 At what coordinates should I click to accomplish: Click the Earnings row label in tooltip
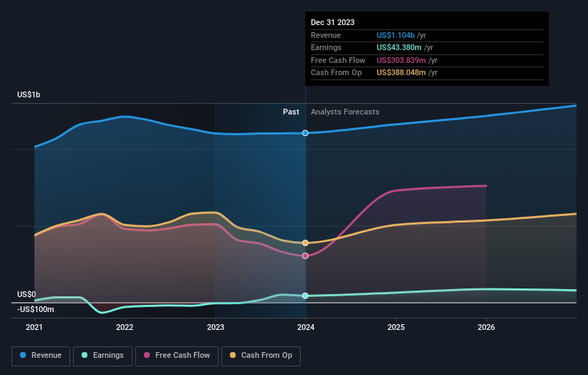click(x=327, y=47)
